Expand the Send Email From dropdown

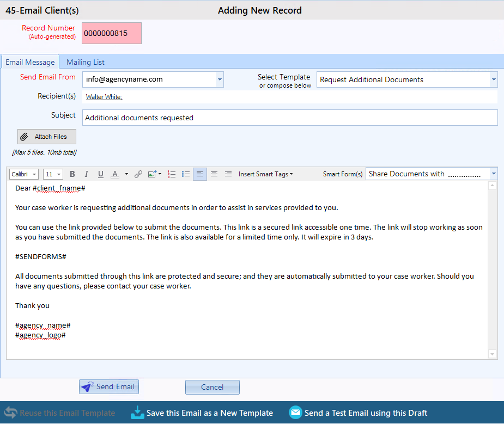pyautogui.click(x=220, y=79)
